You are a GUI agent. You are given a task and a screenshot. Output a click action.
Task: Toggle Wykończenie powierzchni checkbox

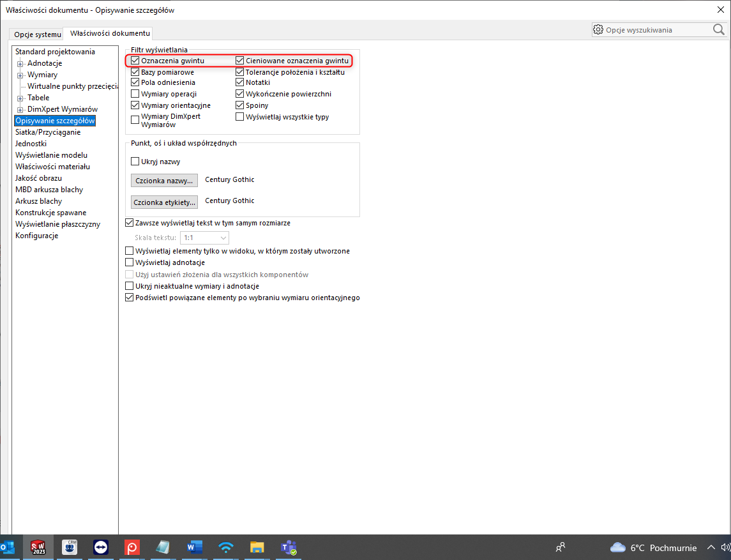pyautogui.click(x=239, y=94)
